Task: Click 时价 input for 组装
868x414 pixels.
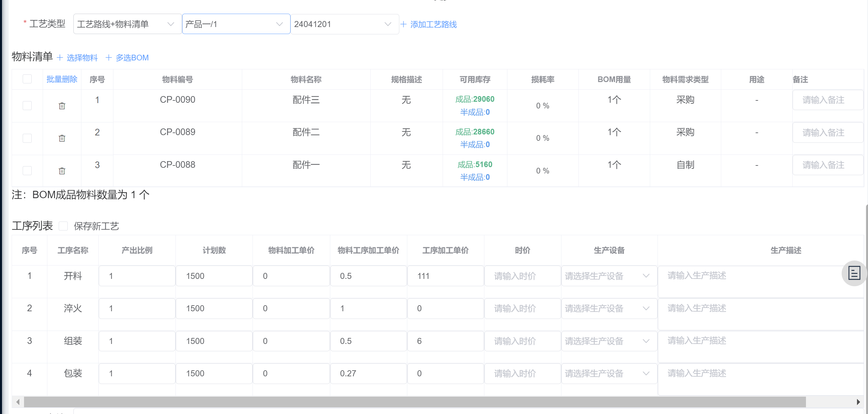Action: pos(522,341)
